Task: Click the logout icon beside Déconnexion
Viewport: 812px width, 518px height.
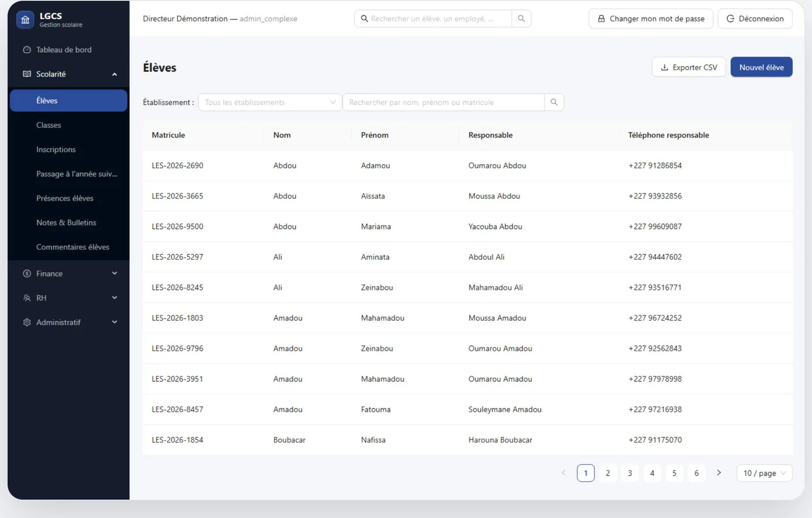Action: point(730,19)
